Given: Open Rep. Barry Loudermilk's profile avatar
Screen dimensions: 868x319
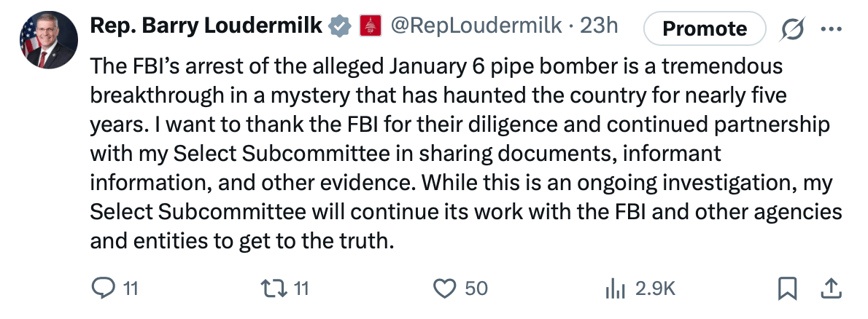Looking at the screenshot, I should 47,40.
